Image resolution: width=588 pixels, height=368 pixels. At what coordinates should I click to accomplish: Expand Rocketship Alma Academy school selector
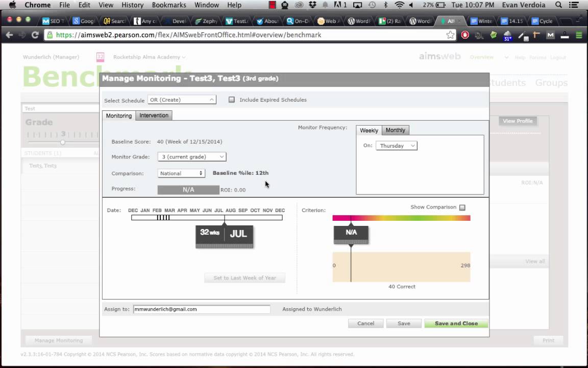[x=149, y=57]
